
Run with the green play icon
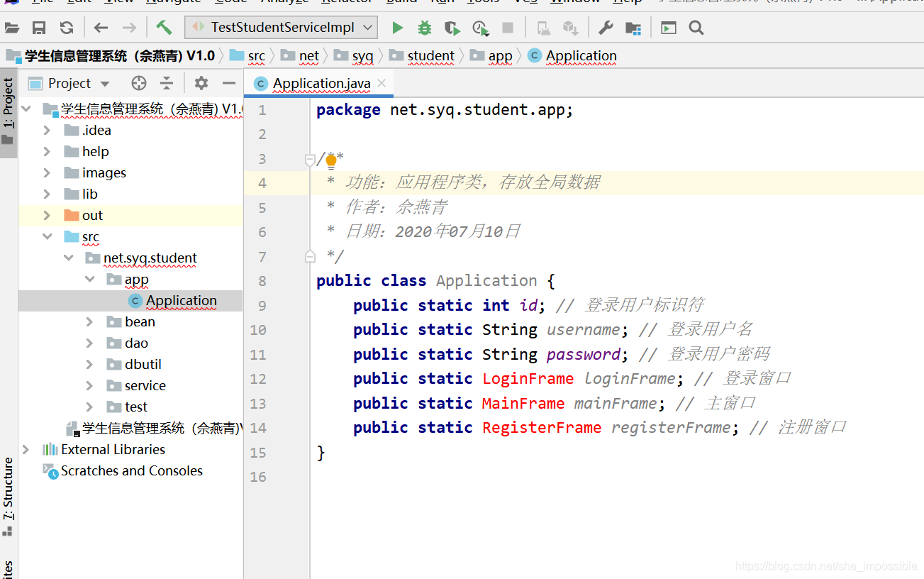(x=397, y=28)
